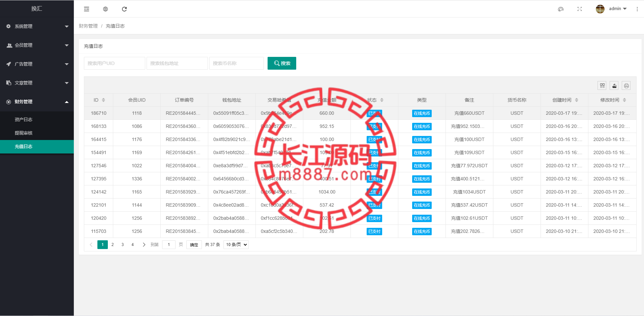Viewport: 644px width, 316px height.
Task: Go to next page arrow
Action: (x=144, y=245)
